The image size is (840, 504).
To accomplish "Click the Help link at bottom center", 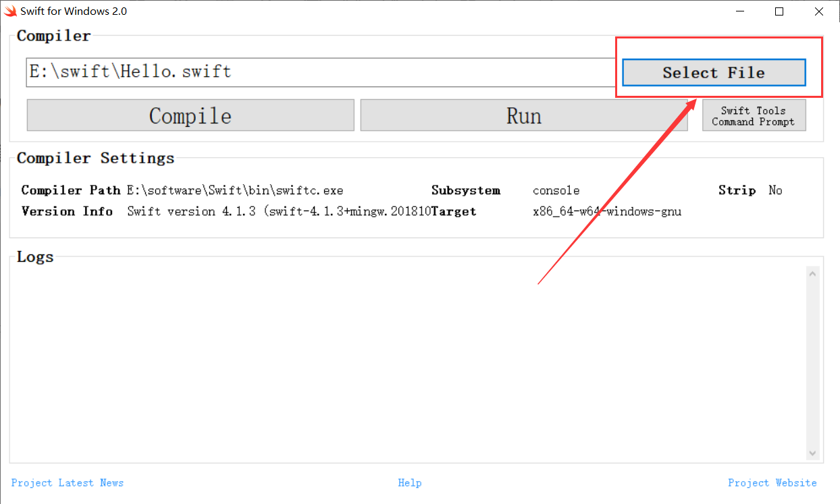I will [x=409, y=482].
